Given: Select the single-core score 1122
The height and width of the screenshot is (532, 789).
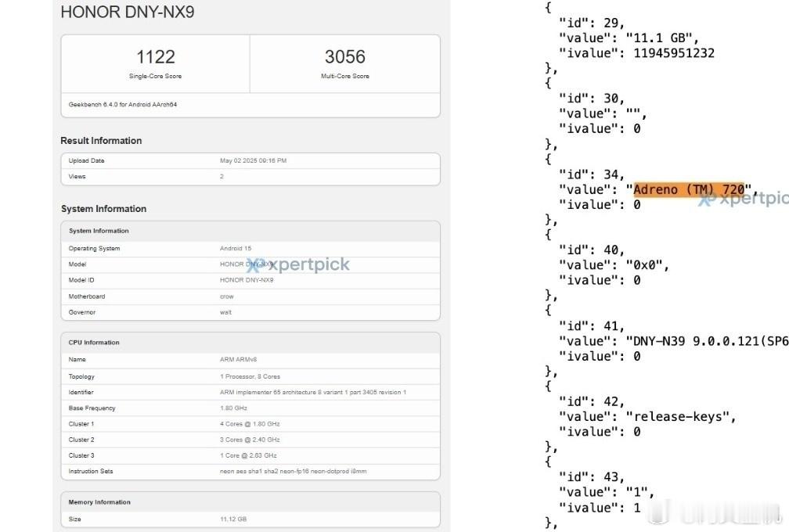Looking at the screenshot, I should [155, 57].
